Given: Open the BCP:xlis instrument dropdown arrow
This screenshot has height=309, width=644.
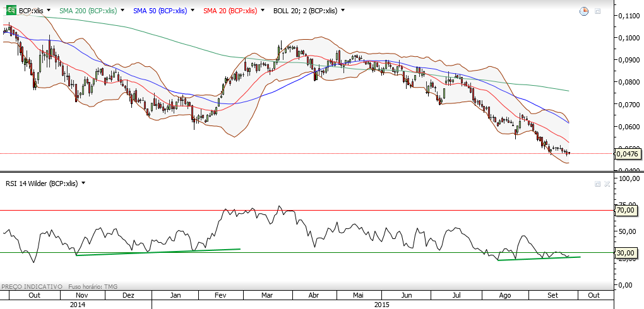Looking at the screenshot, I should pyautogui.click(x=49, y=10).
